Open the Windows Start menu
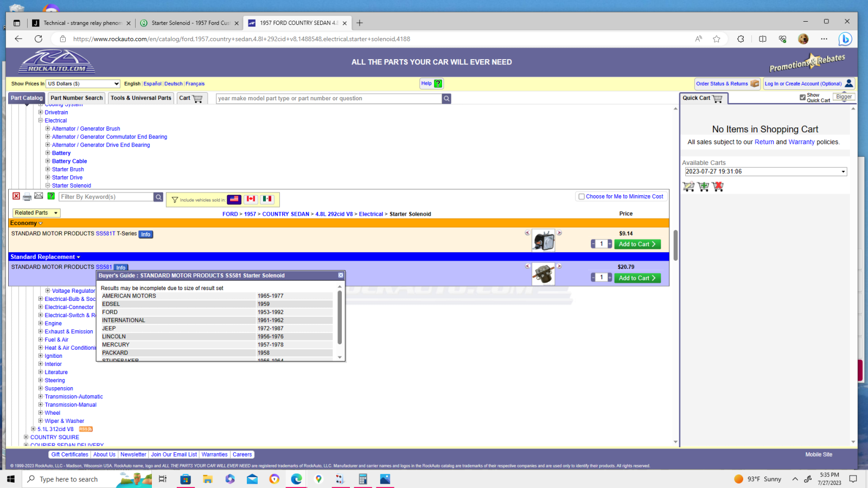868x488 pixels. click(x=10, y=479)
